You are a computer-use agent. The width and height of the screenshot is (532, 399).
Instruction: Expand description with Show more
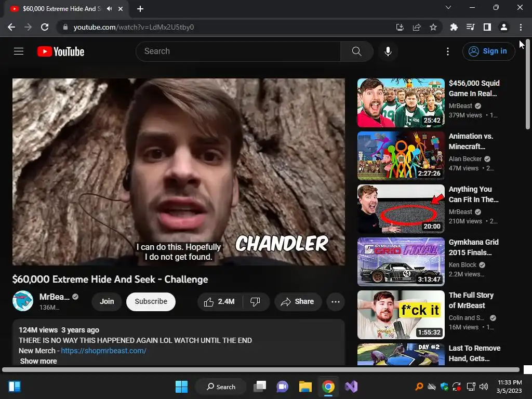point(38,361)
